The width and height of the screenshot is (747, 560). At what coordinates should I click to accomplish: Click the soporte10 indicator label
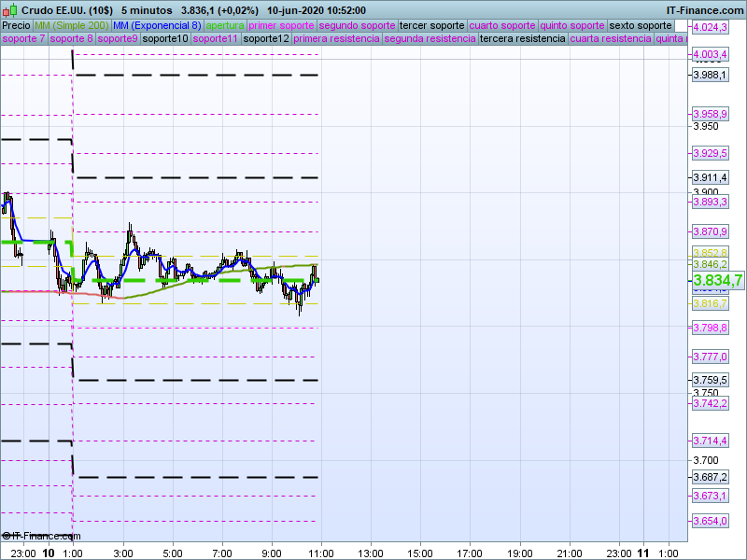[x=167, y=39]
